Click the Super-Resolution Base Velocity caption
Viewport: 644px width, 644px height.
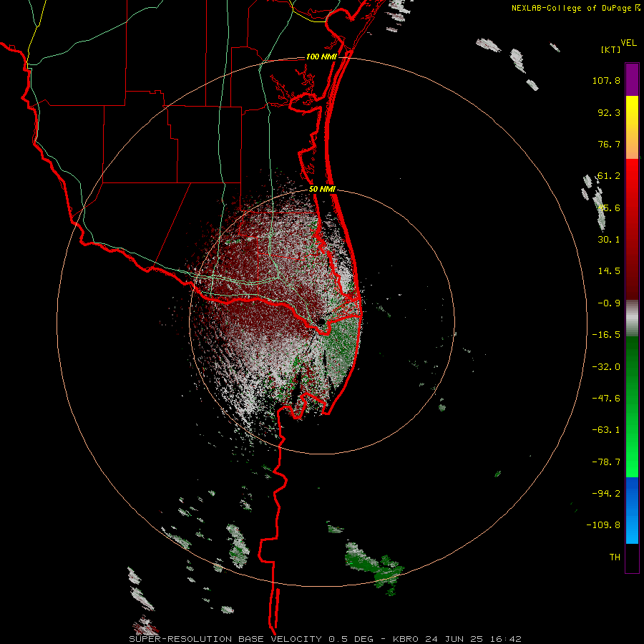325,639
